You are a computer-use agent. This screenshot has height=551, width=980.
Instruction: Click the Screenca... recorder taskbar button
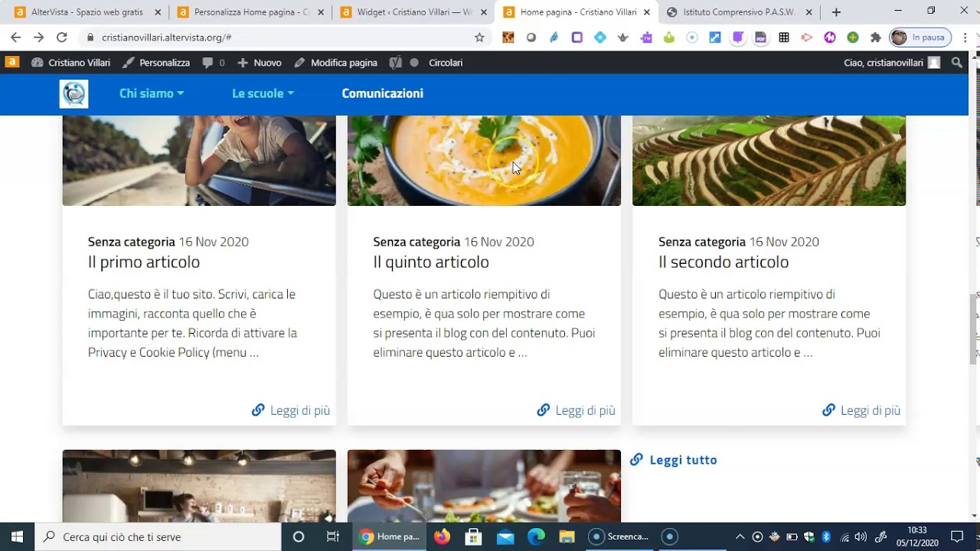coord(618,536)
